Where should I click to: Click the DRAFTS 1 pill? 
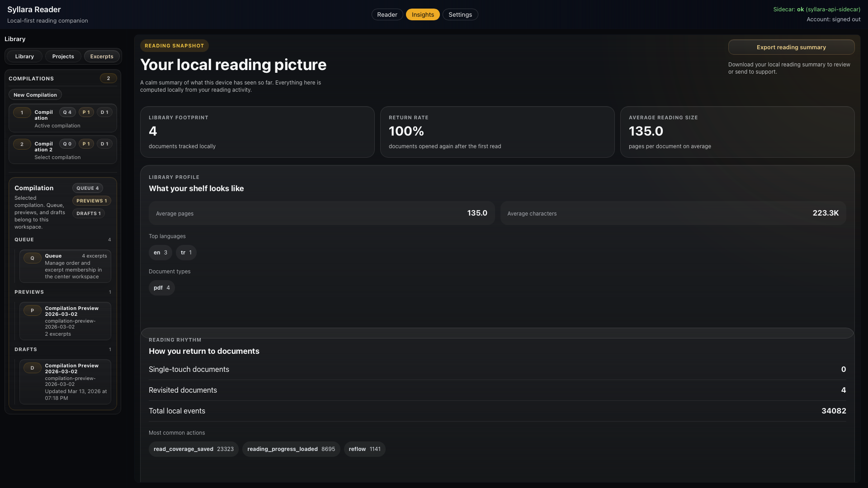89,213
